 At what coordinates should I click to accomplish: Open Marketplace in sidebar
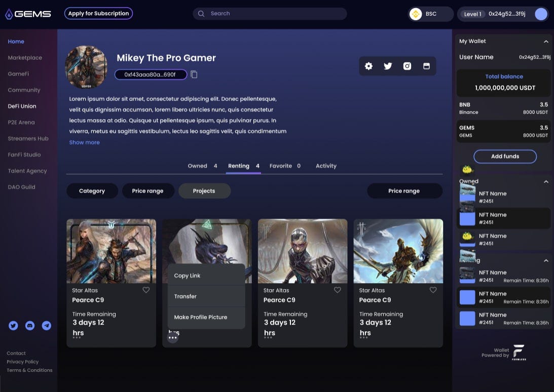(x=25, y=58)
